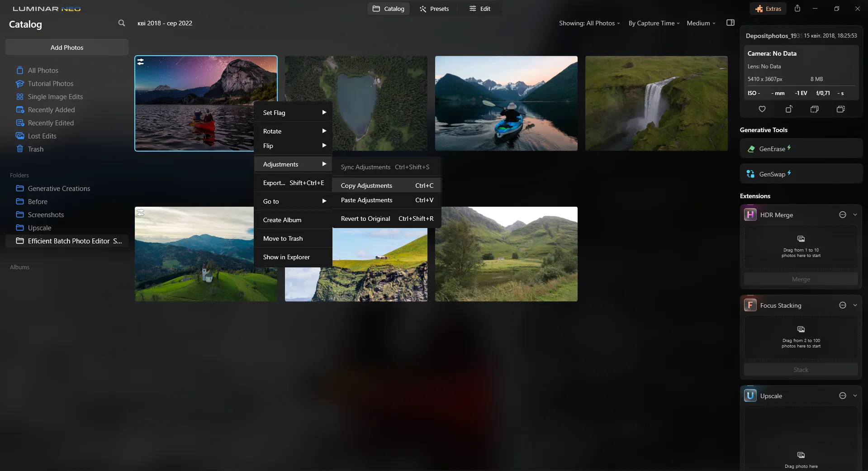Collapse the HDR Merge panel chevron
The image size is (868, 471).
click(x=855, y=214)
